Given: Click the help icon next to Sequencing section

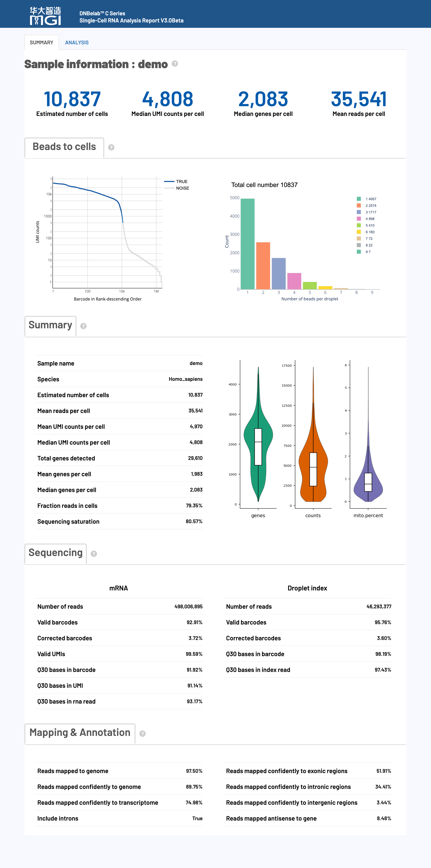Looking at the screenshot, I should [94, 554].
